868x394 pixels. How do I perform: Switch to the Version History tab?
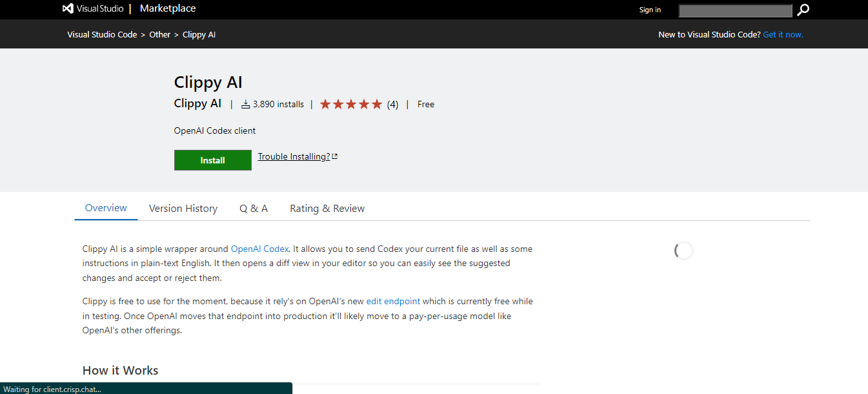183,209
